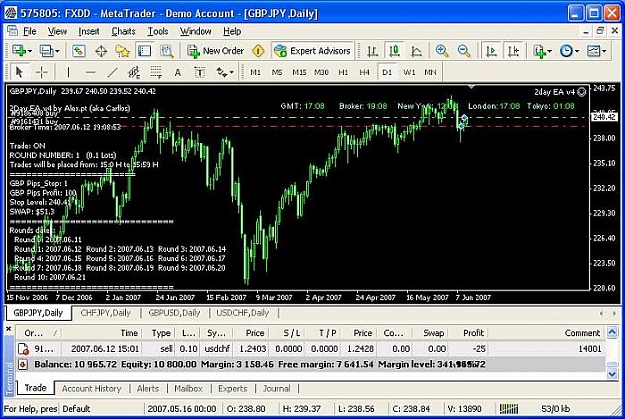
Task: Select the Vertical Line drawing tool
Action: pos(69,72)
